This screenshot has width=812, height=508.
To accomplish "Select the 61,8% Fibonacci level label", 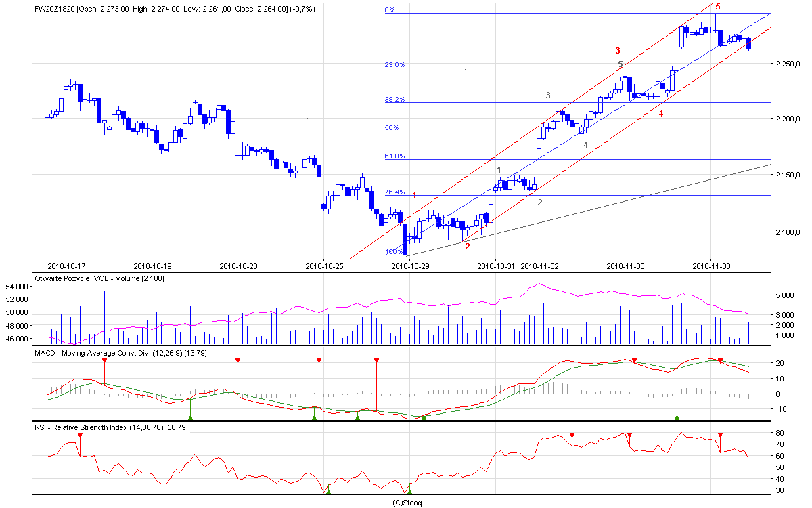I will [394, 156].
